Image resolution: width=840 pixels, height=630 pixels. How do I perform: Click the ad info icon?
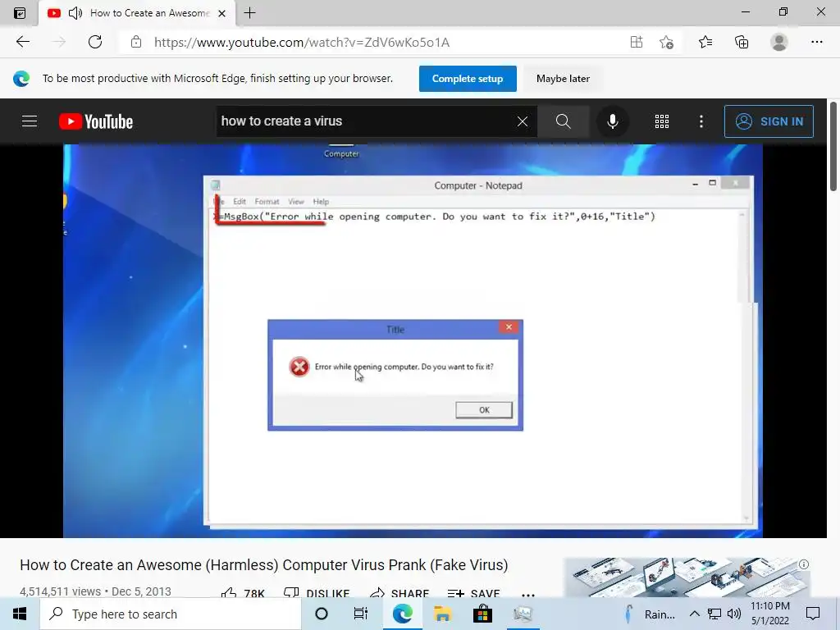804,564
